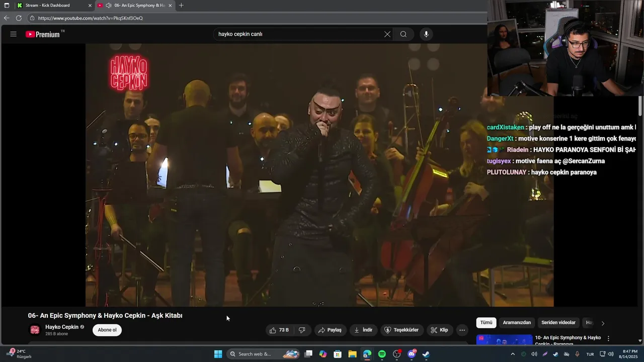
Task: Mute tab via speaker icon on tab
Action: [x=108, y=5]
